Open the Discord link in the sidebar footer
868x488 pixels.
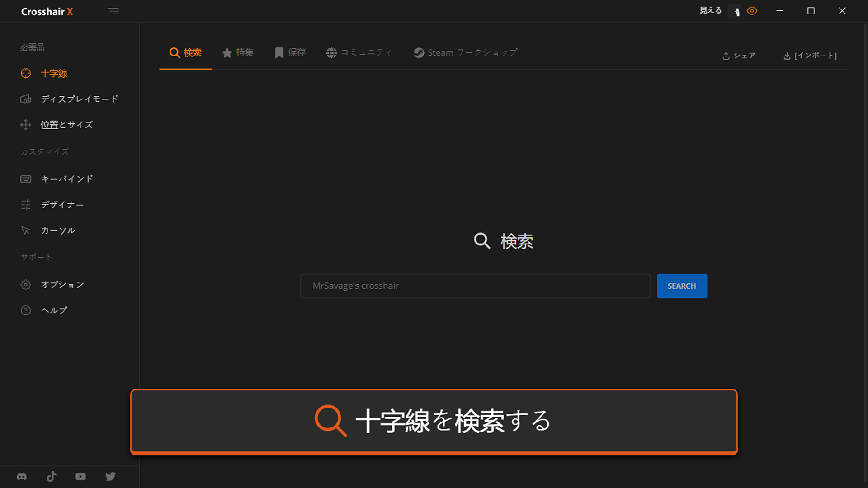tap(22, 477)
